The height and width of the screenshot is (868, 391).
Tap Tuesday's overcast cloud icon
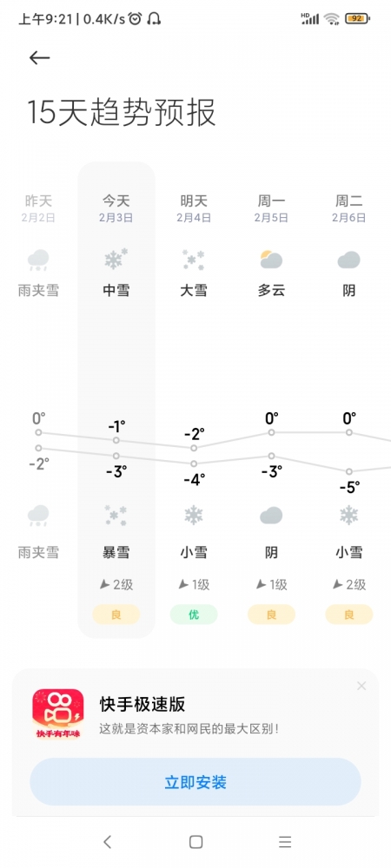(348, 260)
